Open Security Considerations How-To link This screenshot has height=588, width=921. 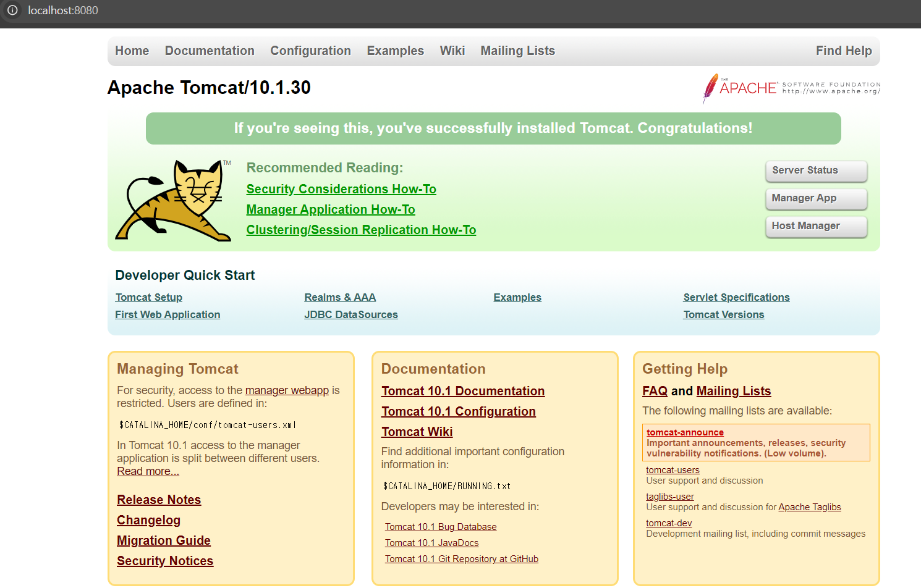[x=341, y=189]
